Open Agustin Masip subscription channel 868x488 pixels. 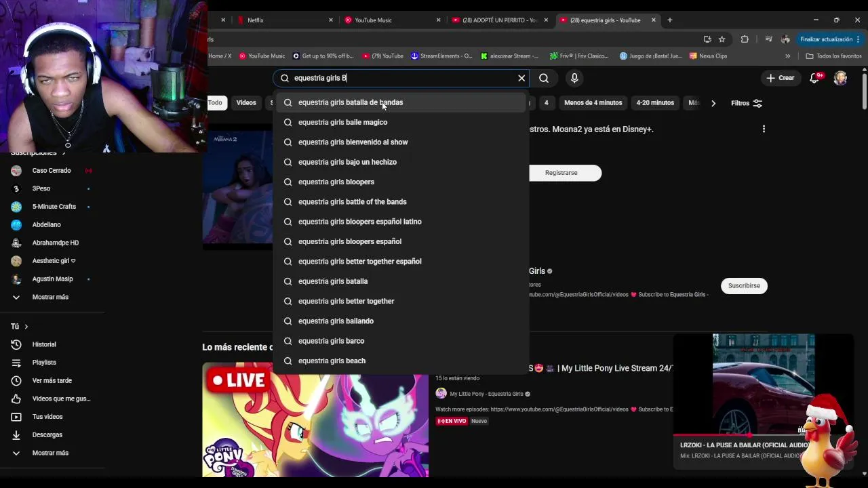[x=52, y=279]
